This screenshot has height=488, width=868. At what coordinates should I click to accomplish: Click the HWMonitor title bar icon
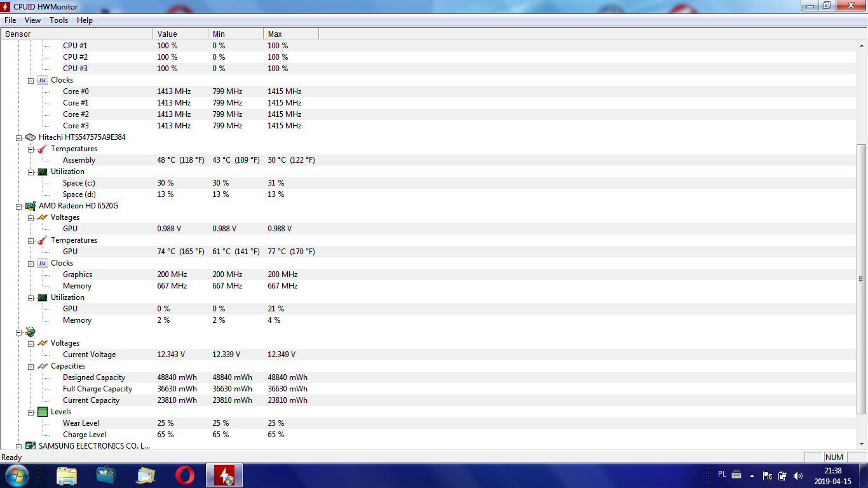tap(6, 6)
